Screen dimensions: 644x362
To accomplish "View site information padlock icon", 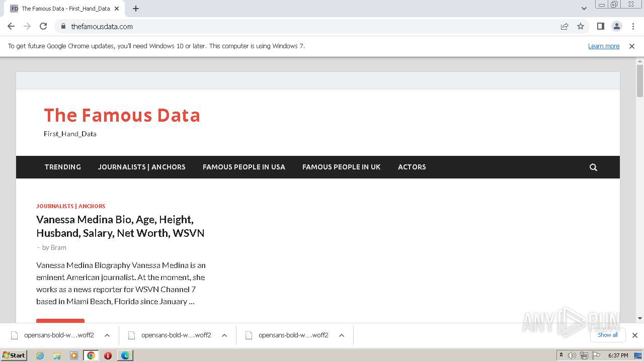I will tap(63, 26).
